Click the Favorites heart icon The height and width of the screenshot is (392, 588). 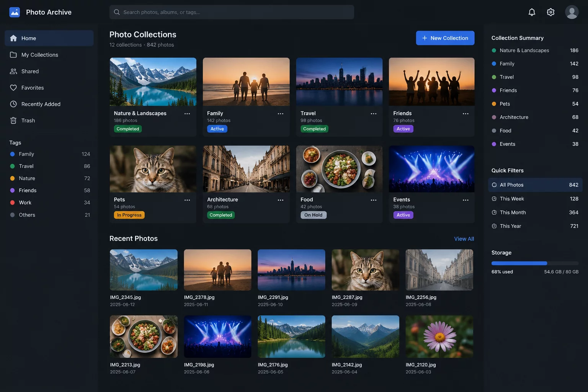click(x=13, y=88)
